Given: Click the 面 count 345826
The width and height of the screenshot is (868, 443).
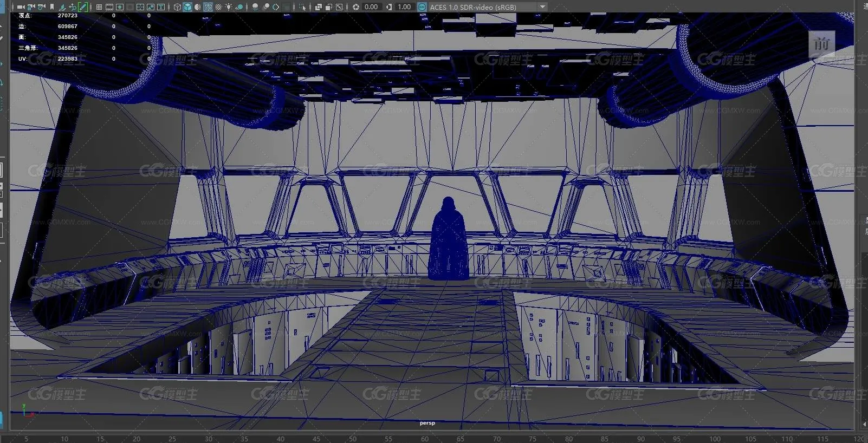Looking at the screenshot, I should [x=68, y=37].
